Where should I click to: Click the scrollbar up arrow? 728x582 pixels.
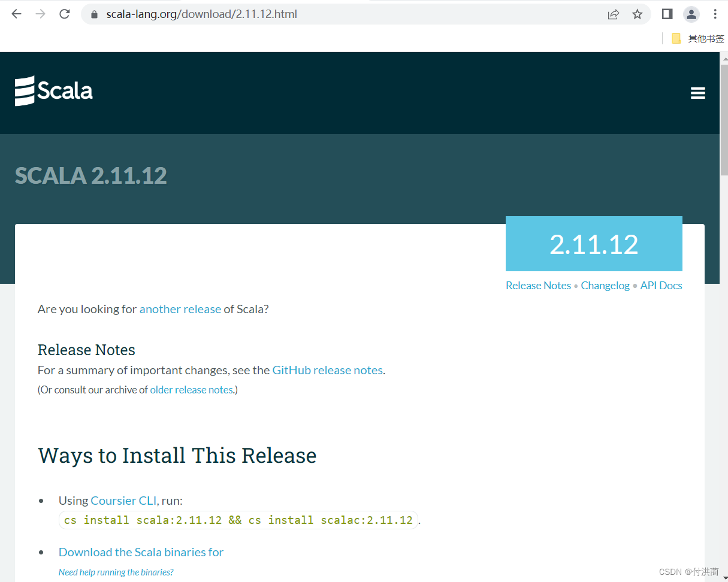(723, 57)
